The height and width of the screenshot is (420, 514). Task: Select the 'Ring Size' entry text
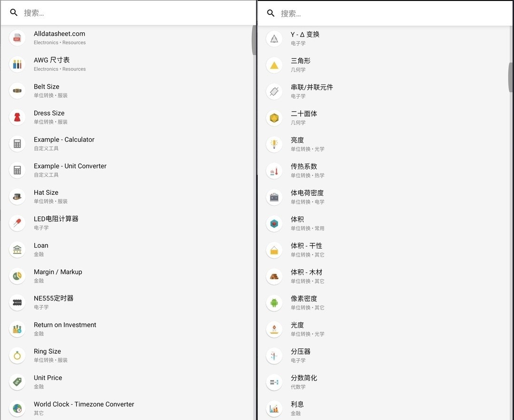click(x=47, y=351)
